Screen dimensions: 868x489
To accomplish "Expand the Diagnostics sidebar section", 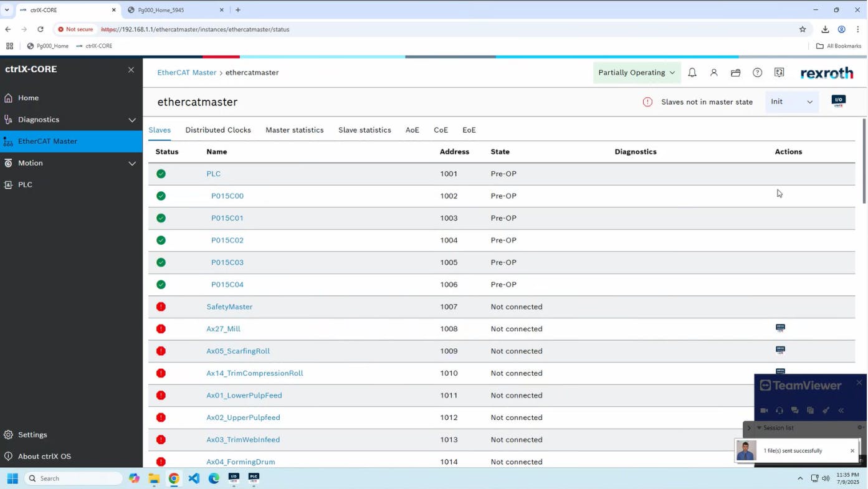I will click(x=131, y=120).
